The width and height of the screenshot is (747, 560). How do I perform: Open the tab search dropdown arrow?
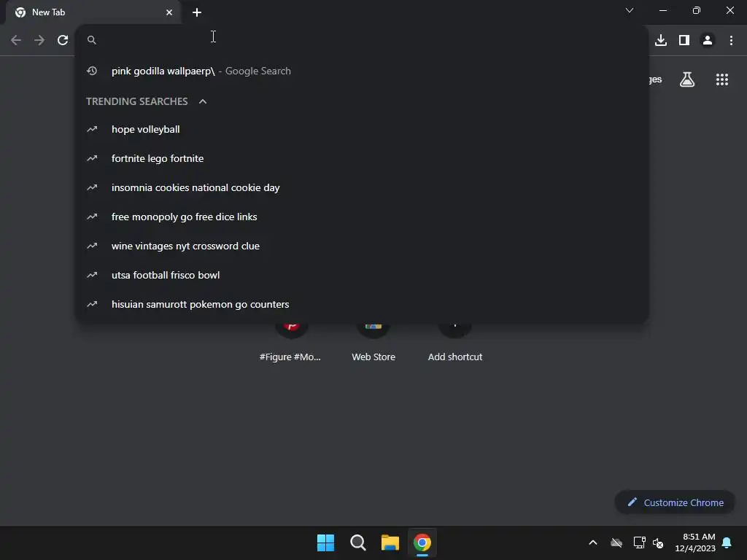(630, 10)
